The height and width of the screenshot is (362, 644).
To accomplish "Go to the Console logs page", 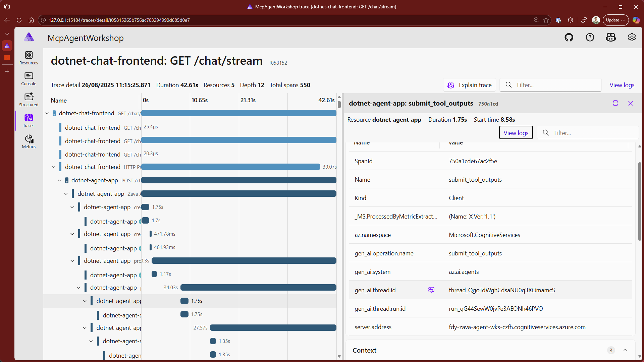I will (x=29, y=79).
